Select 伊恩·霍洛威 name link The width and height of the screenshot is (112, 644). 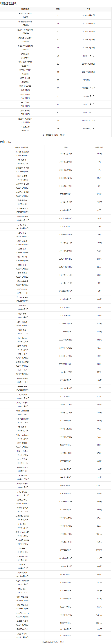click(x=22, y=273)
